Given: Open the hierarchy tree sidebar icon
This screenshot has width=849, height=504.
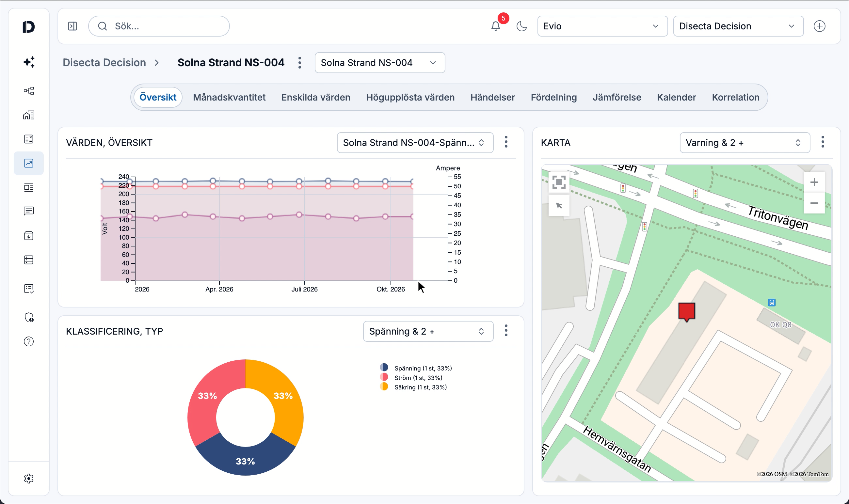Looking at the screenshot, I should point(29,91).
